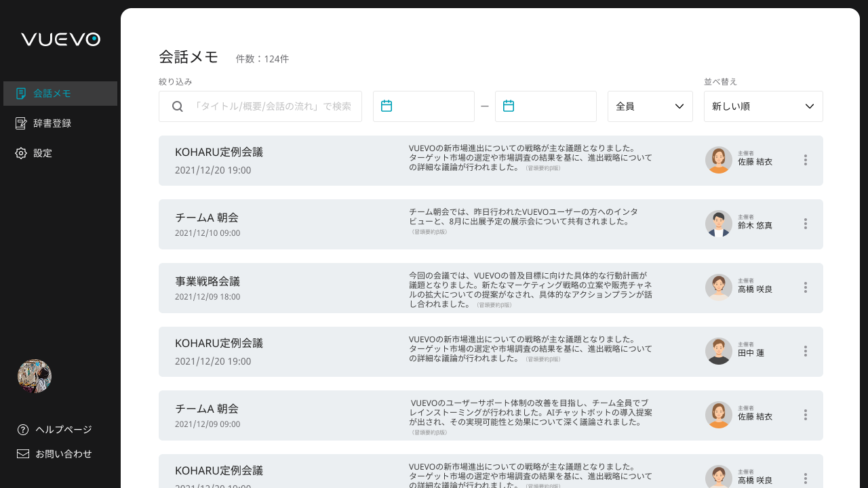The height and width of the screenshot is (488, 868).
Task: Open first KOHARU定例会議 memo title
Action: click(219, 152)
